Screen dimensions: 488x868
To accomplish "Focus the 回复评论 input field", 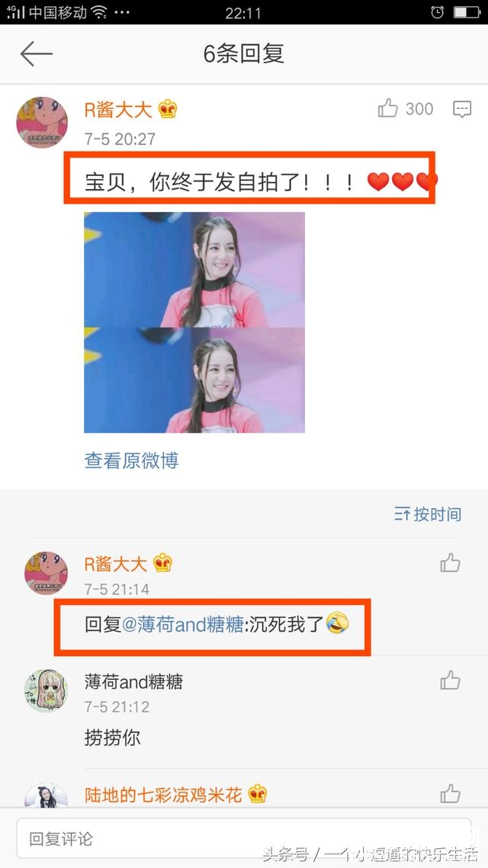I will [244, 839].
